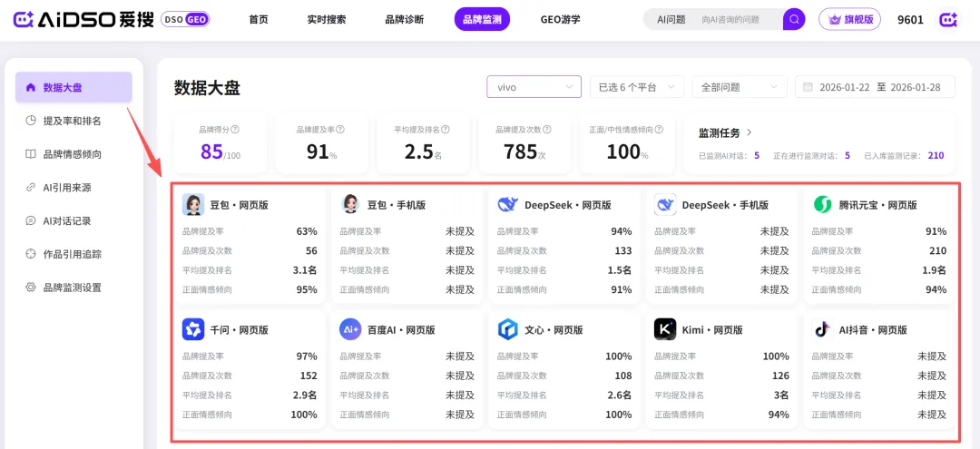Click the Kimi black K icon

[665, 329]
